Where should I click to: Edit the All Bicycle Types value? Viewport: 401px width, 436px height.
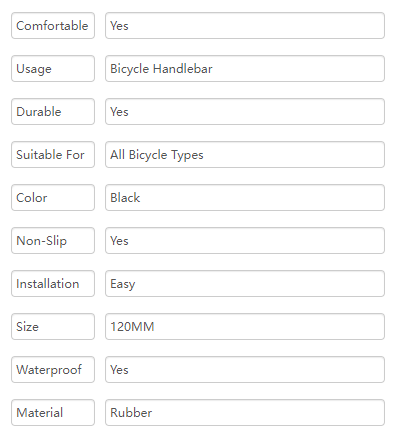pos(245,155)
